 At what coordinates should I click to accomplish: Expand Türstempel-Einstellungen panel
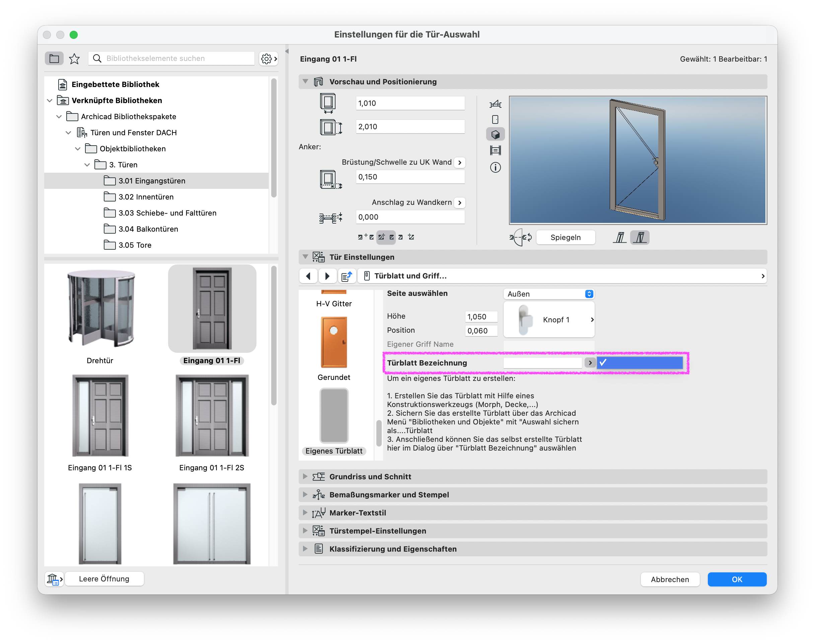click(x=305, y=531)
